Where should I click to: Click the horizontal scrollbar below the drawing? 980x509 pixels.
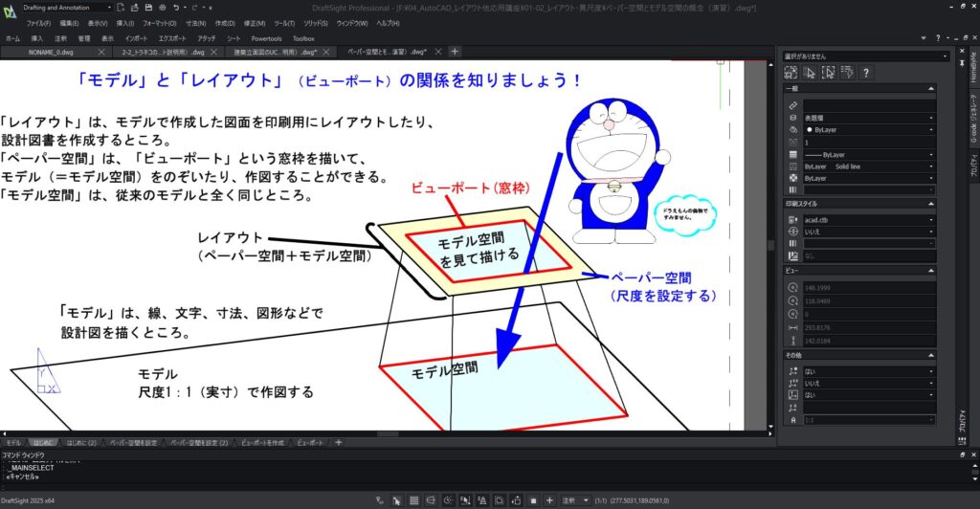(388, 433)
